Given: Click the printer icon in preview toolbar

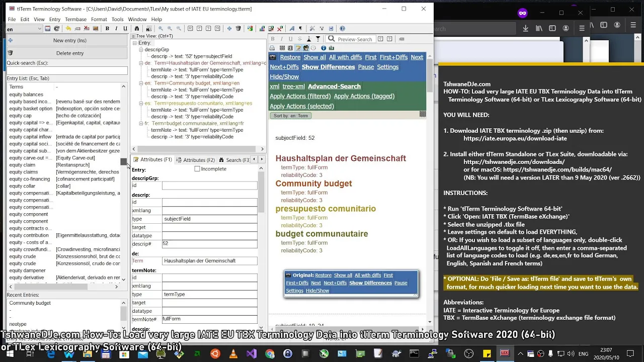Looking at the screenshot, I should pyautogui.click(x=272, y=48).
